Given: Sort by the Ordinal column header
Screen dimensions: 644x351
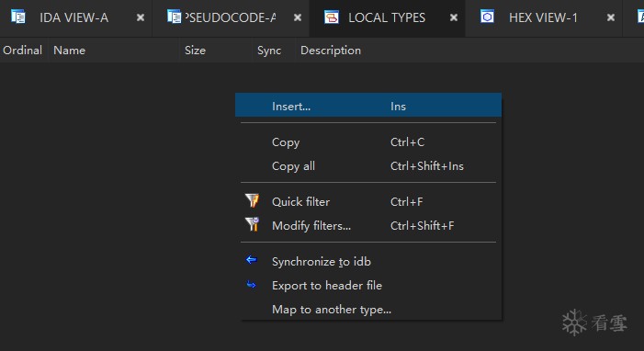Looking at the screenshot, I should 23,51.
